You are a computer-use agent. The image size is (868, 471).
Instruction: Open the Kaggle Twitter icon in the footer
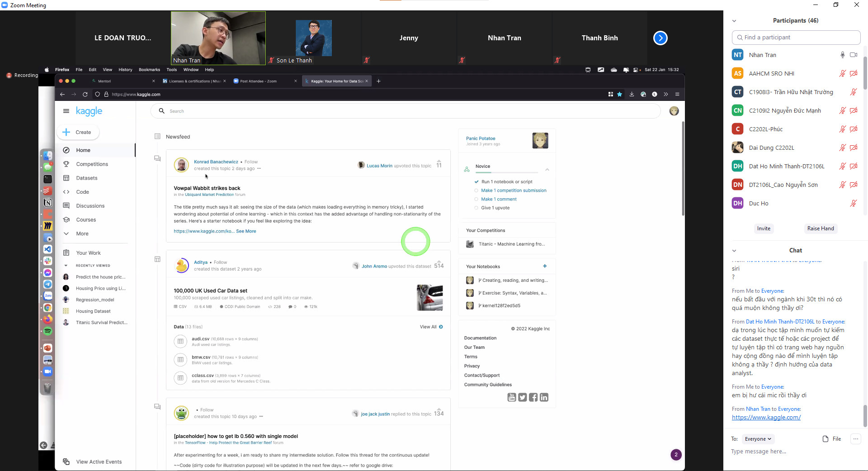(x=523, y=397)
